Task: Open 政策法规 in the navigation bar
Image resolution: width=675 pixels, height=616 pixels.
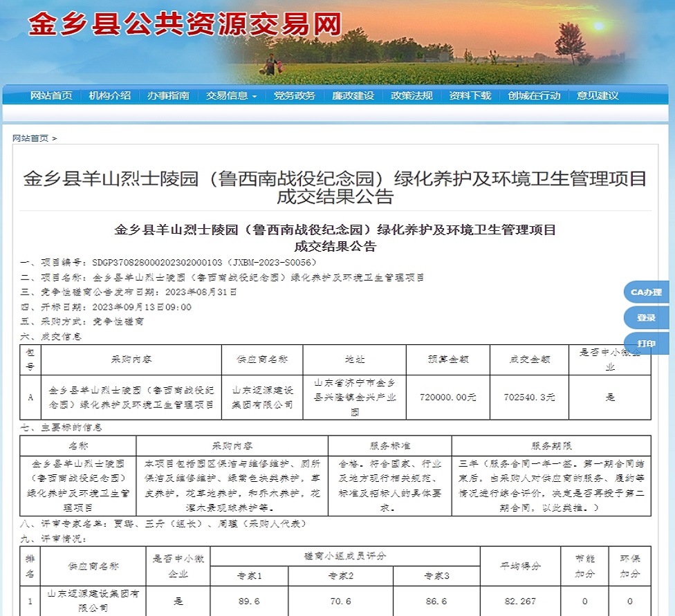Action: point(412,95)
